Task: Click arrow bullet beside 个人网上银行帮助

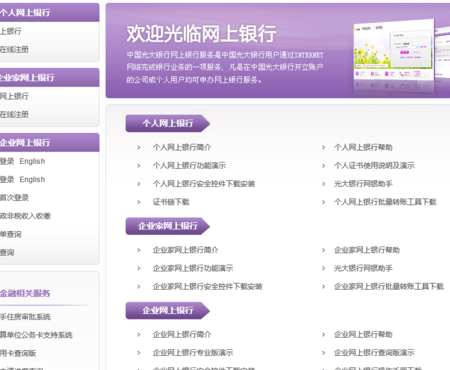Action: (x=323, y=147)
